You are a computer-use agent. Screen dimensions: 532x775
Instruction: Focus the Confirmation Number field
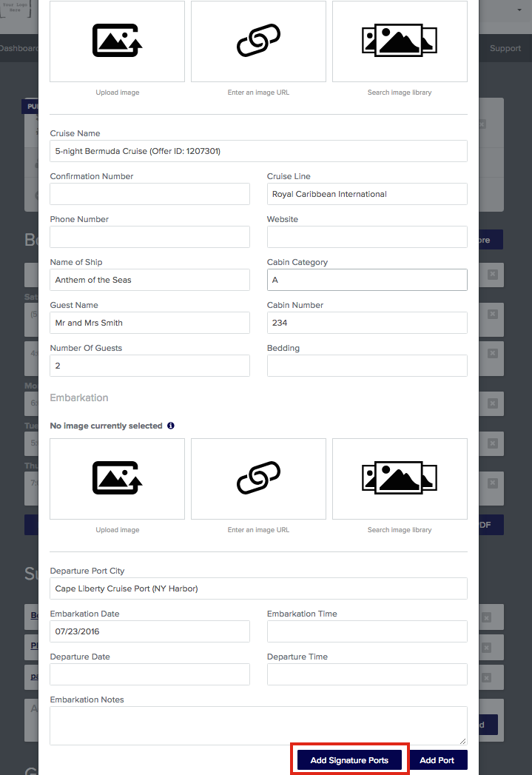click(149, 194)
